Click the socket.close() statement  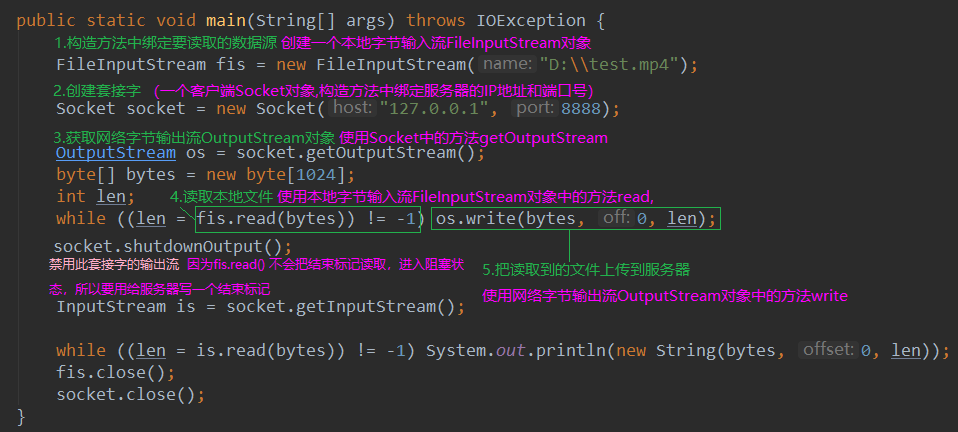click(x=131, y=395)
